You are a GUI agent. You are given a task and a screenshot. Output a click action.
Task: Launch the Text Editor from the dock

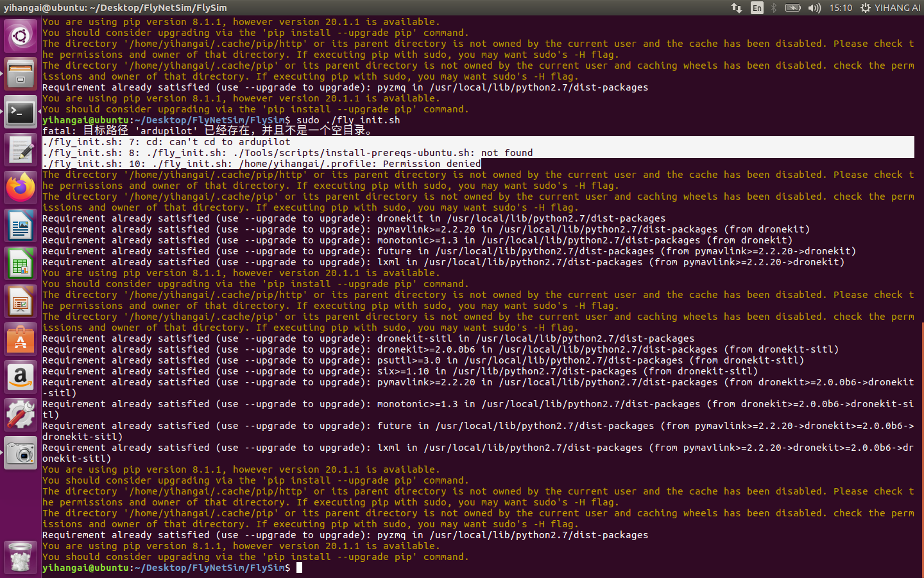click(21, 150)
